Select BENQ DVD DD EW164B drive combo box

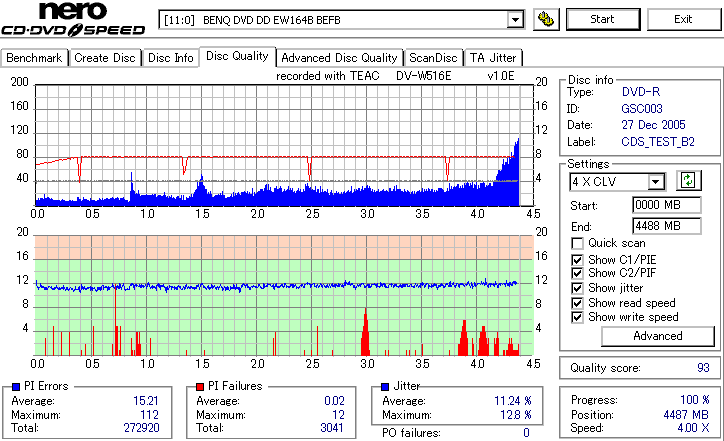[341, 20]
